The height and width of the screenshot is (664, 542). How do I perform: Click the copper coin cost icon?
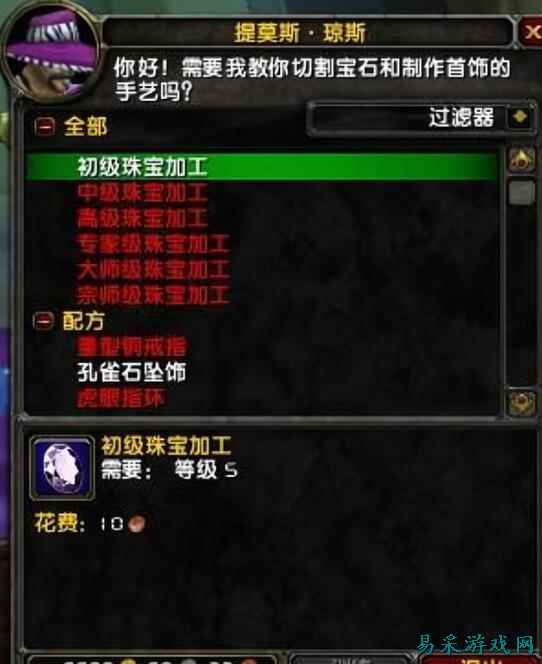[136, 524]
